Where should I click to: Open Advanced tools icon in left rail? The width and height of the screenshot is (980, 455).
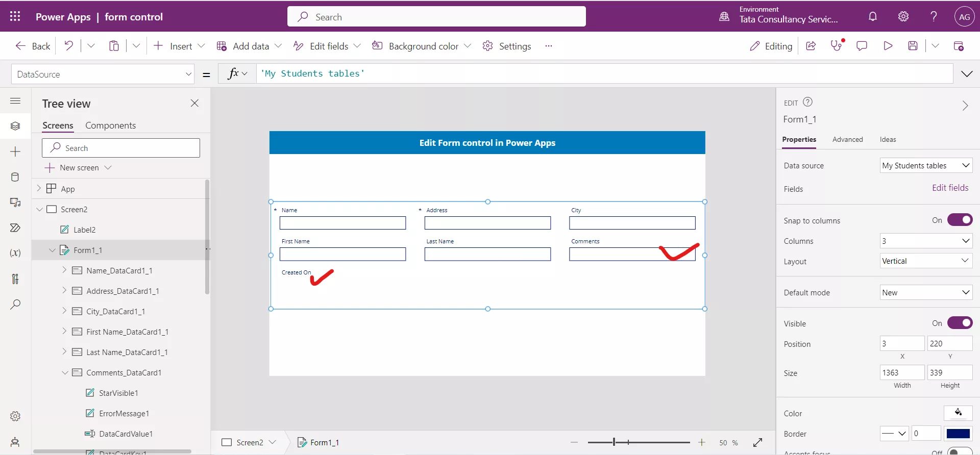[15, 279]
